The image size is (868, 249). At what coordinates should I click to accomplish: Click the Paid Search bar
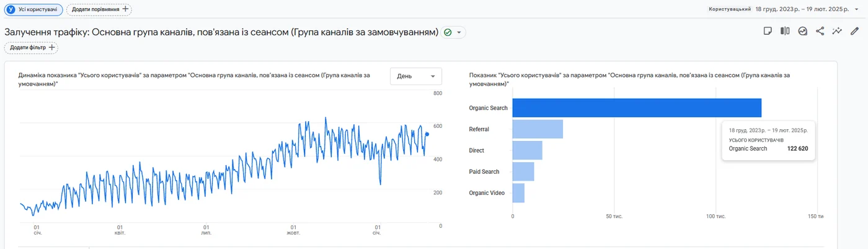[523, 171]
